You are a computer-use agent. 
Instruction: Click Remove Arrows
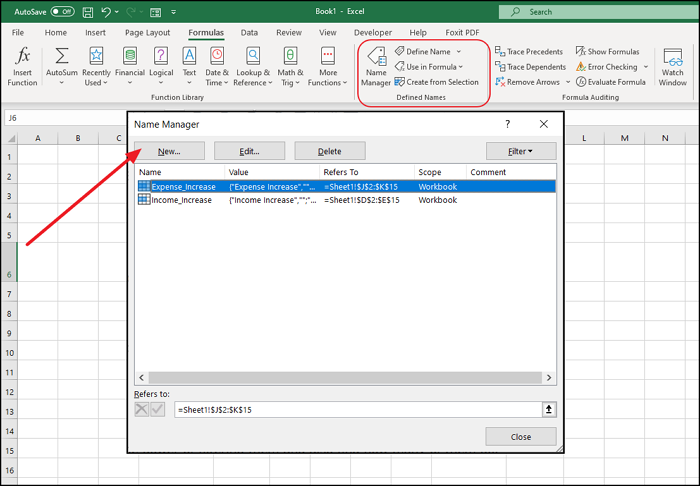tap(527, 82)
